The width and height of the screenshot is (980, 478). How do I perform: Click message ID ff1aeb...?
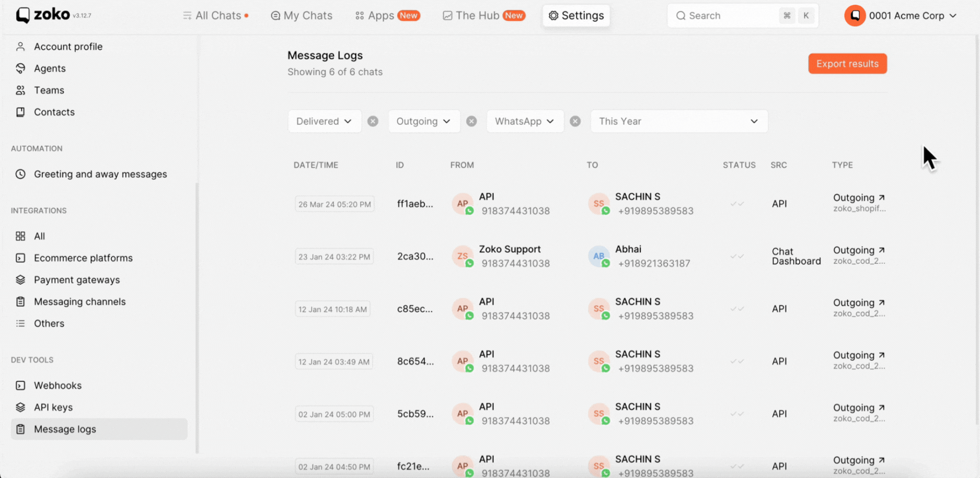point(415,204)
